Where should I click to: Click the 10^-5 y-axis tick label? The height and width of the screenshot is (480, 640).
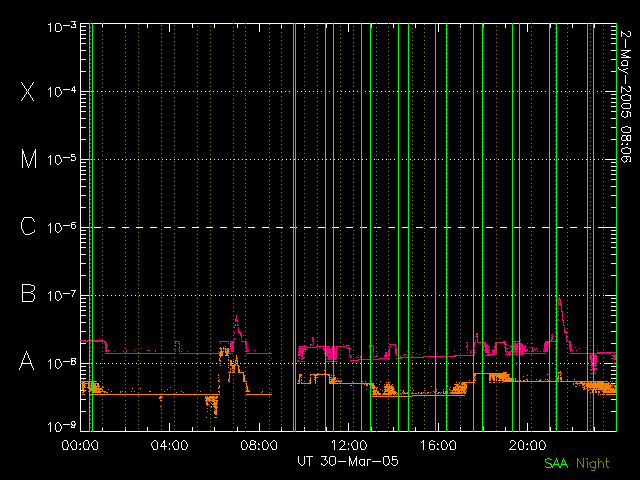point(62,160)
